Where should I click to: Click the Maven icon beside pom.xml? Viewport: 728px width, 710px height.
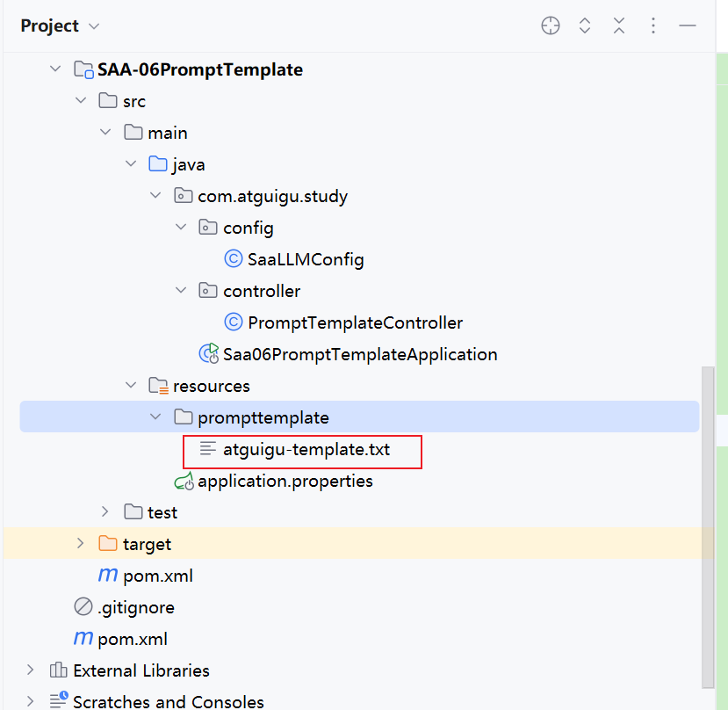(107, 576)
